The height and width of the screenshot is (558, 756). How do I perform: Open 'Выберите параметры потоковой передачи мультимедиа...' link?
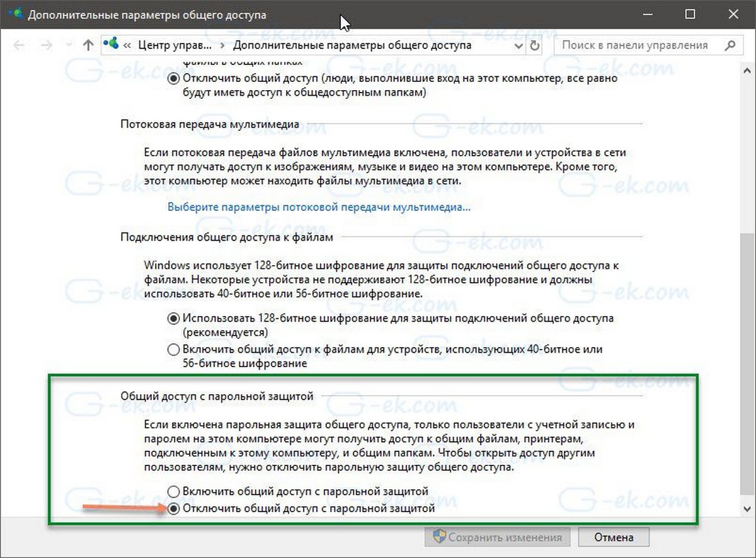click(x=319, y=207)
